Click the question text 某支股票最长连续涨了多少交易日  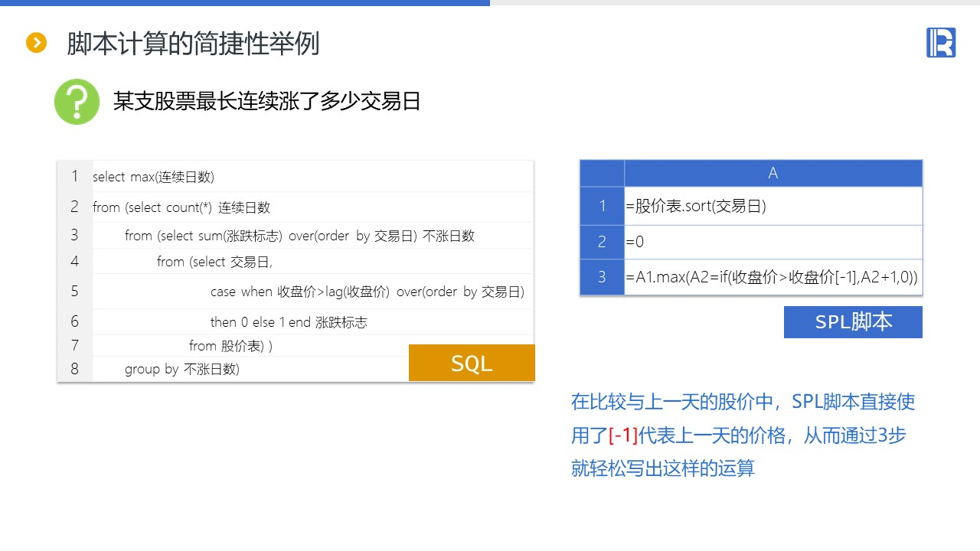tap(267, 101)
